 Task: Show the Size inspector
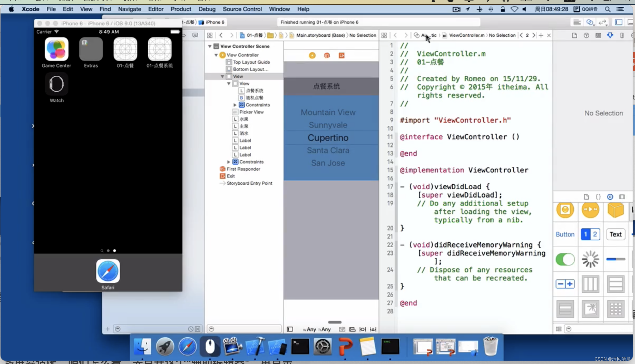coord(622,35)
